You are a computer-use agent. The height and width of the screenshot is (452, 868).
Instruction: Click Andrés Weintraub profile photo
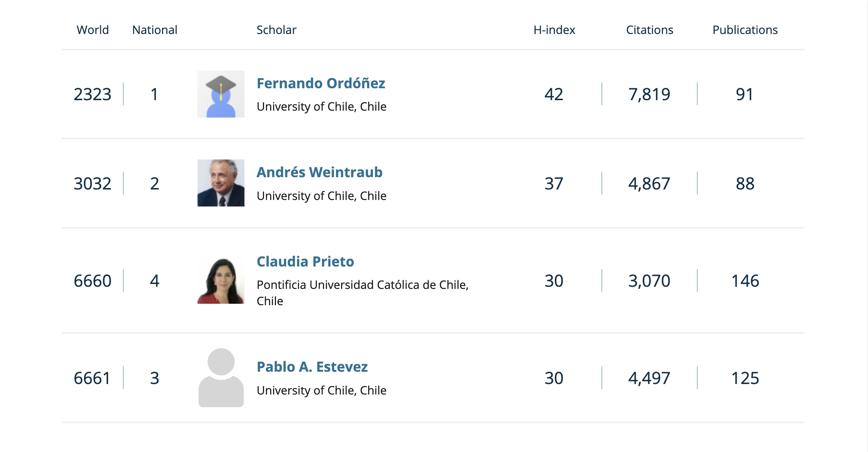221,183
